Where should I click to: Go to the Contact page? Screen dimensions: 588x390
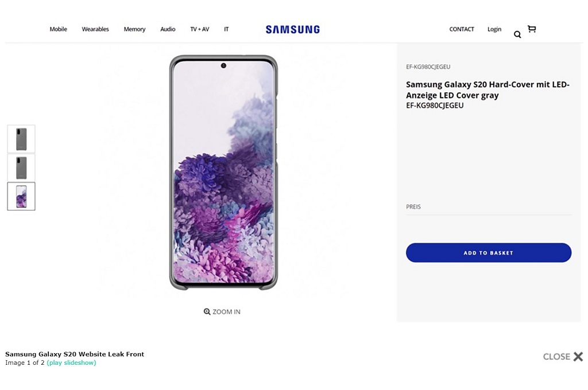point(462,29)
